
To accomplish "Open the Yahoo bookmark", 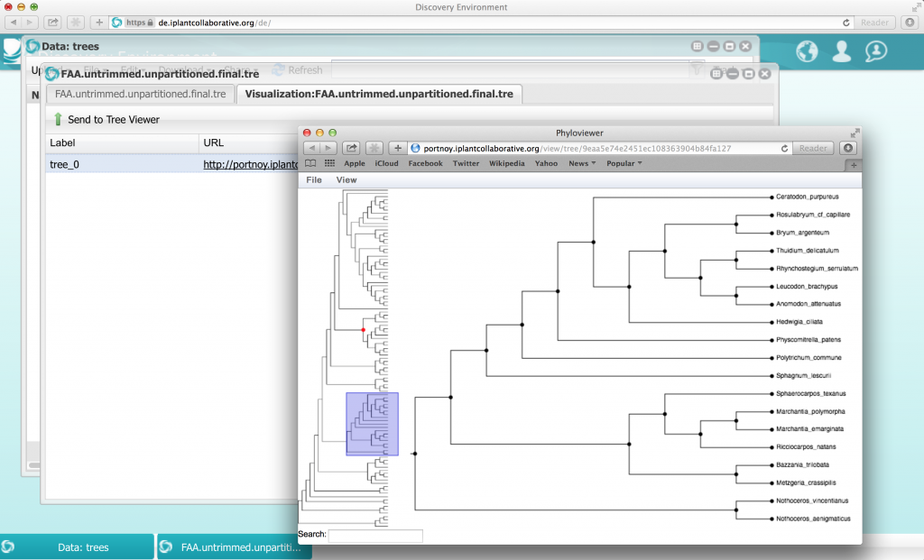I will coord(546,163).
